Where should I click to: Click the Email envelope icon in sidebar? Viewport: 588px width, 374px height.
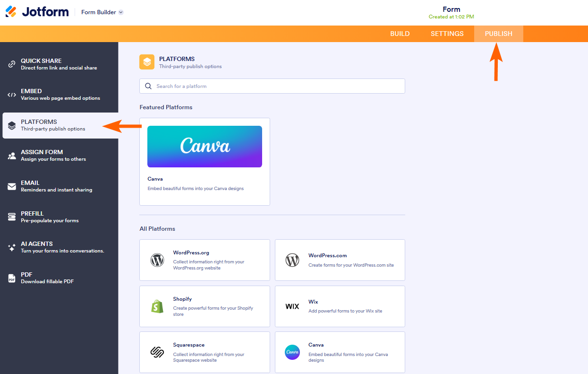point(11,186)
